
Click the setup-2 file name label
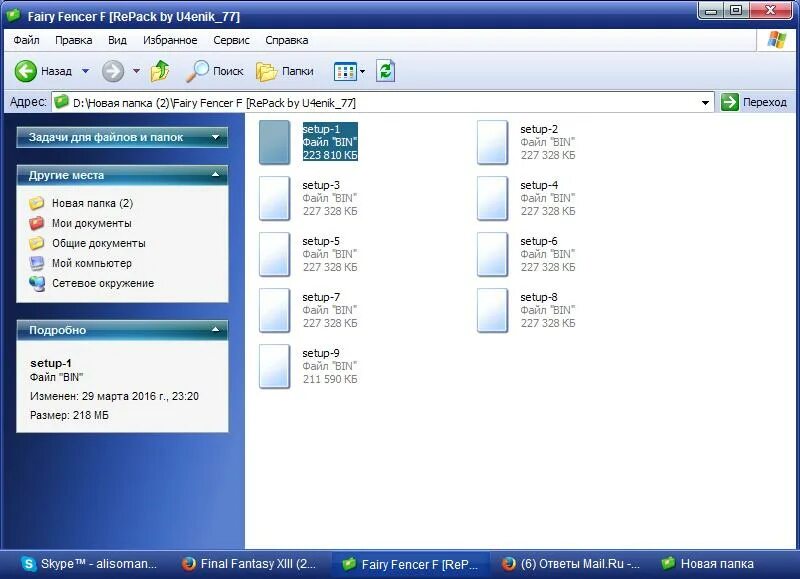point(539,129)
